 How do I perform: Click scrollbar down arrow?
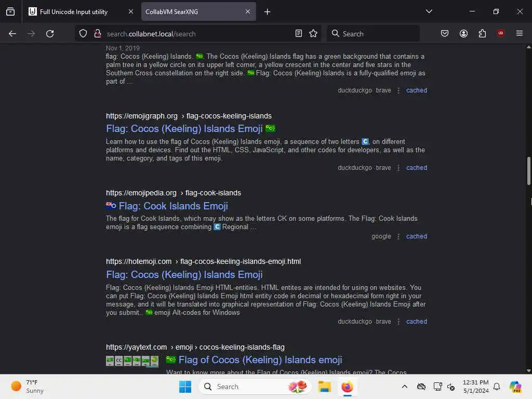[x=528, y=370]
